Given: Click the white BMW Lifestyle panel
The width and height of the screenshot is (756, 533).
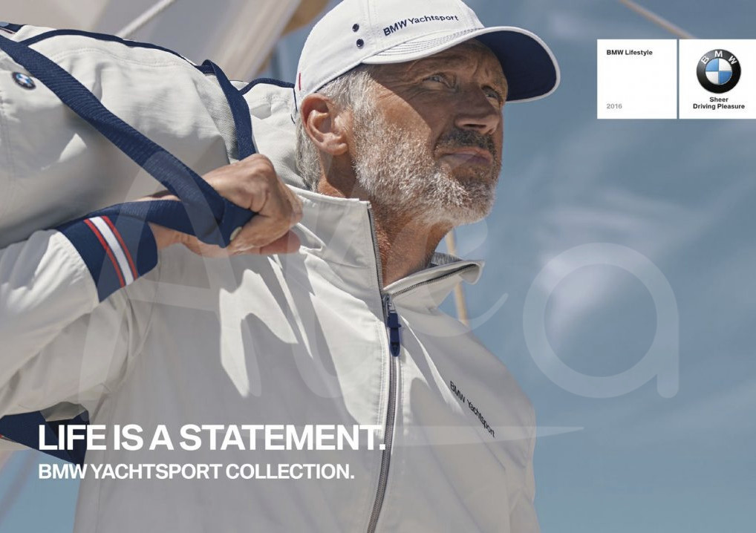Looking at the screenshot, I should pyautogui.click(x=637, y=79).
